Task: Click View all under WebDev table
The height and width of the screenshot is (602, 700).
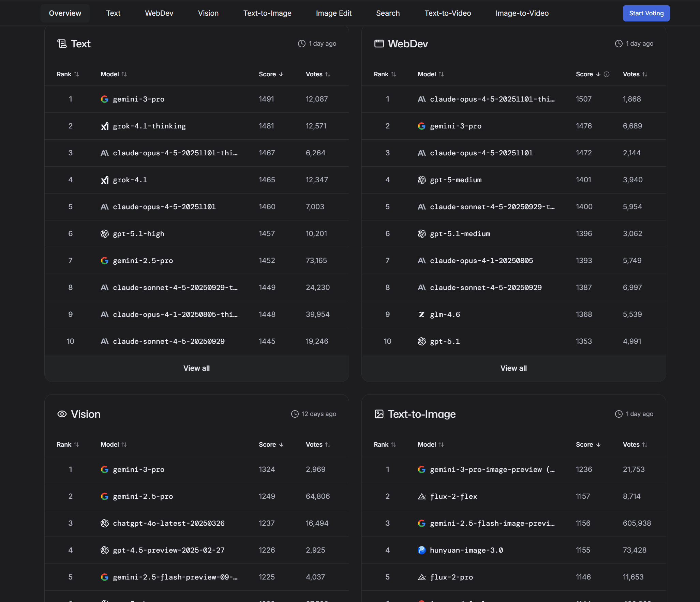Action: [513, 368]
